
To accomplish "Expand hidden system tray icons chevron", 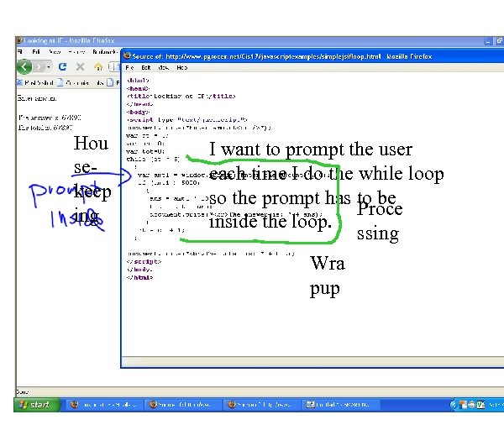I will [454, 405].
